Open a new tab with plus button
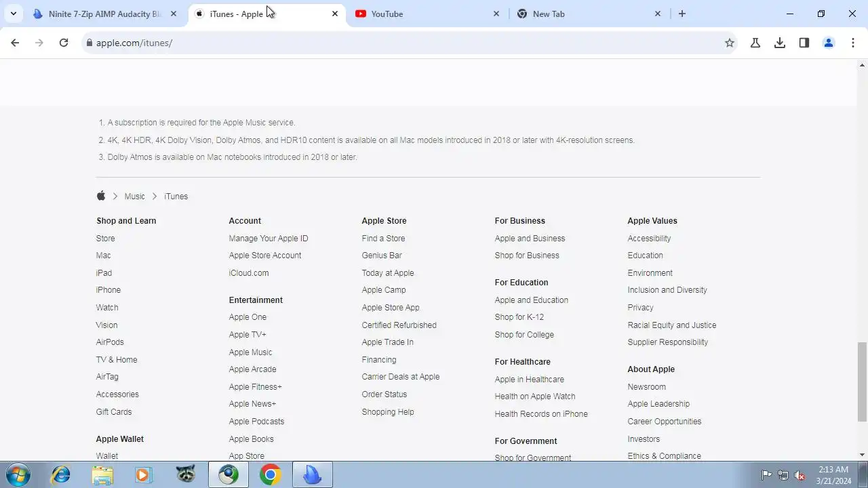The height and width of the screenshot is (488, 868). [682, 14]
